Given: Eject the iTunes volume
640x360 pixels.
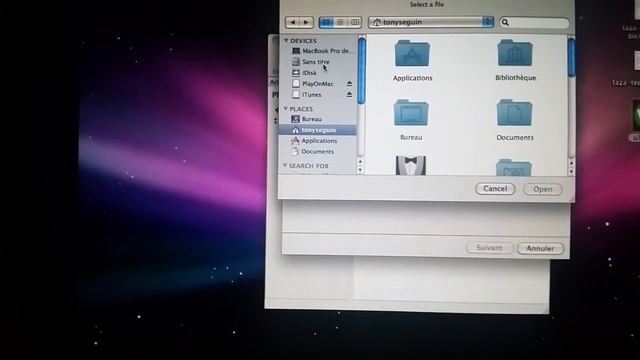Looking at the screenshot, I should [349, 95].
